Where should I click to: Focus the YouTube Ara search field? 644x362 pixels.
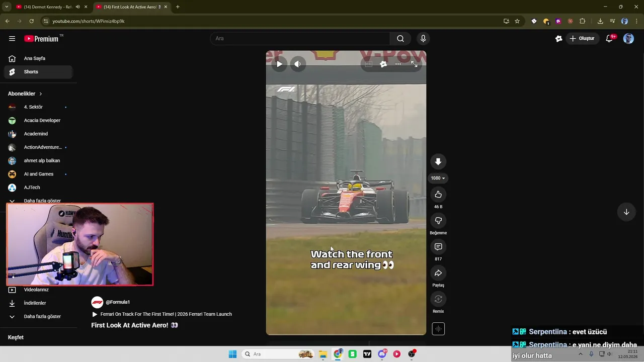click(x=300, y=39)
